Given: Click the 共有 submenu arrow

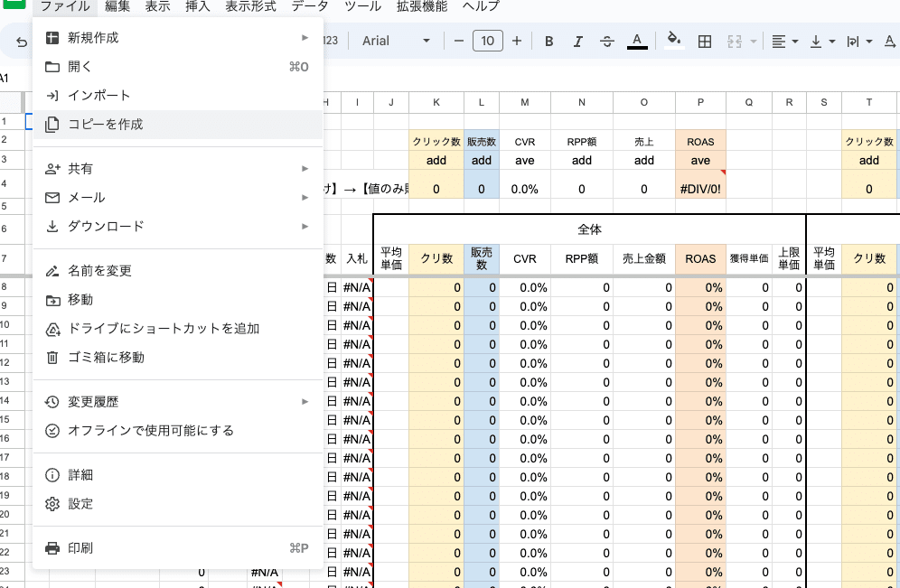Looking at the screenshot, I should 305,169.
